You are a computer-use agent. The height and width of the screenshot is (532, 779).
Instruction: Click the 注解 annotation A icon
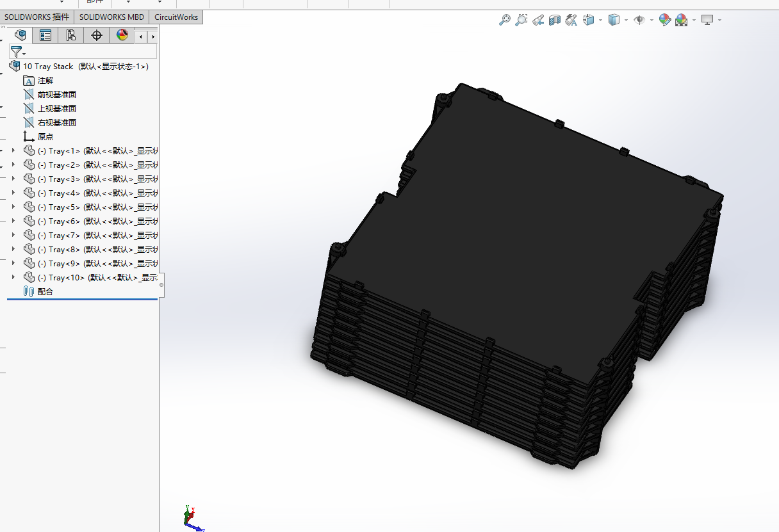29,81
